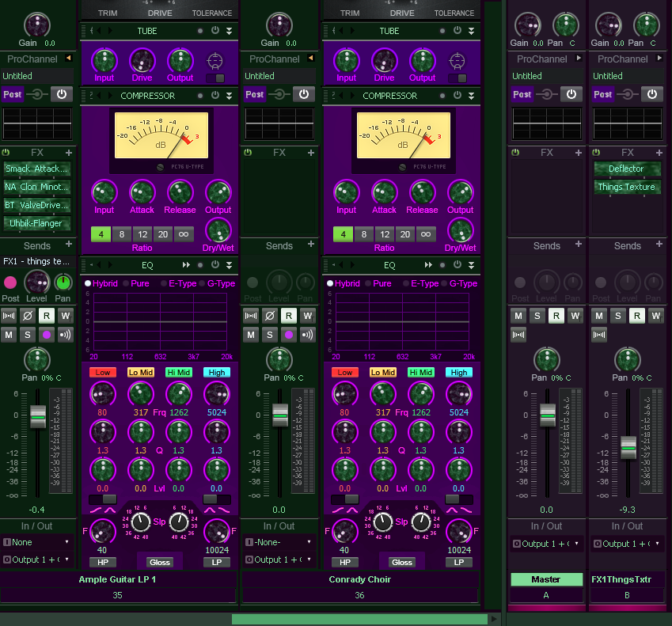The width and height of the screenshot is (672, 626).
Task: Toggle ProChannel power on Master strip
Action: click(x=571, y=94)
